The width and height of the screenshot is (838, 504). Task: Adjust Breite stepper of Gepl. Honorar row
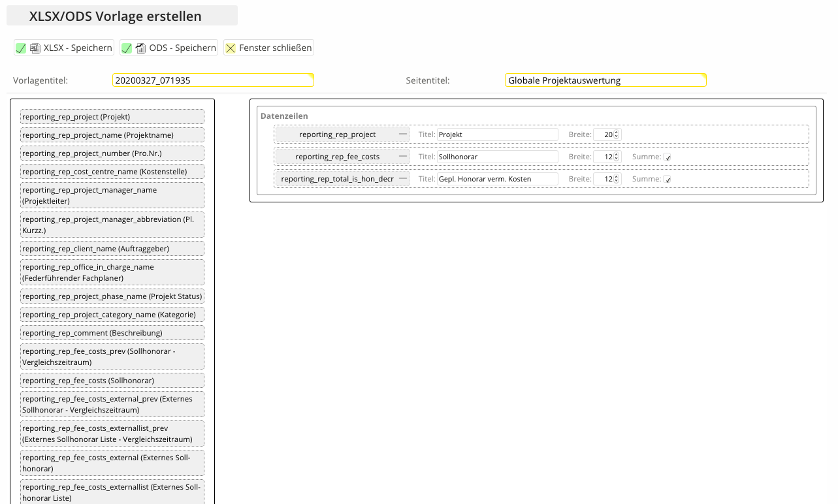pyautogui.click(x=617, y=179)
